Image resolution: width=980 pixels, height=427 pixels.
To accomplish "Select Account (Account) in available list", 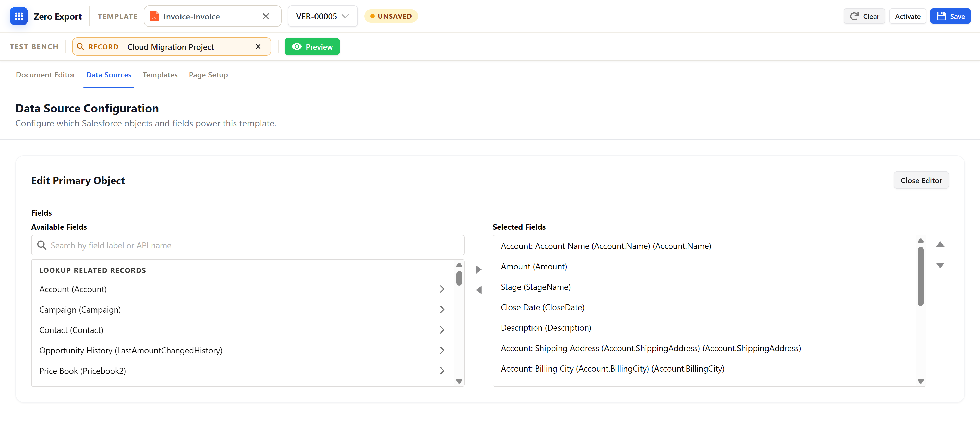I will [243, 289].
